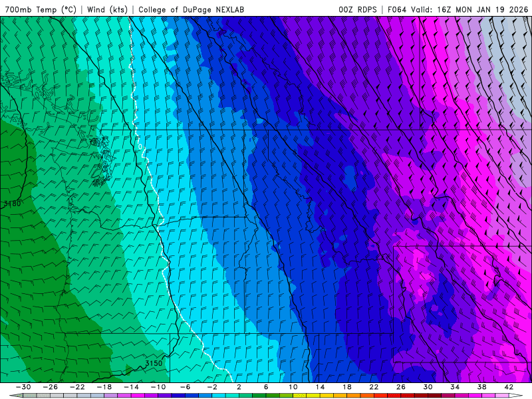
Task: Click the 00Z RDPS model label
Action: (x=357, y=9)
